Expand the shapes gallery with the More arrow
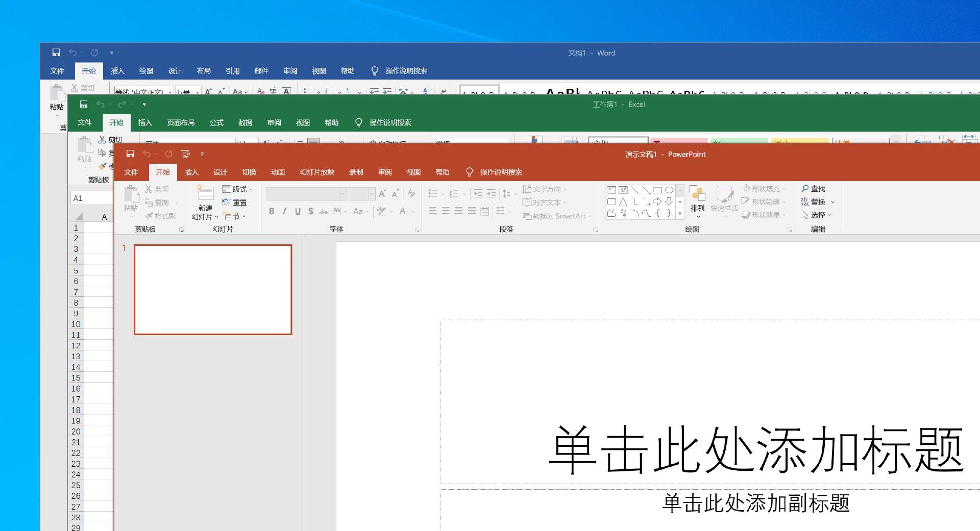The image size is (980, 531). point(680,214)
